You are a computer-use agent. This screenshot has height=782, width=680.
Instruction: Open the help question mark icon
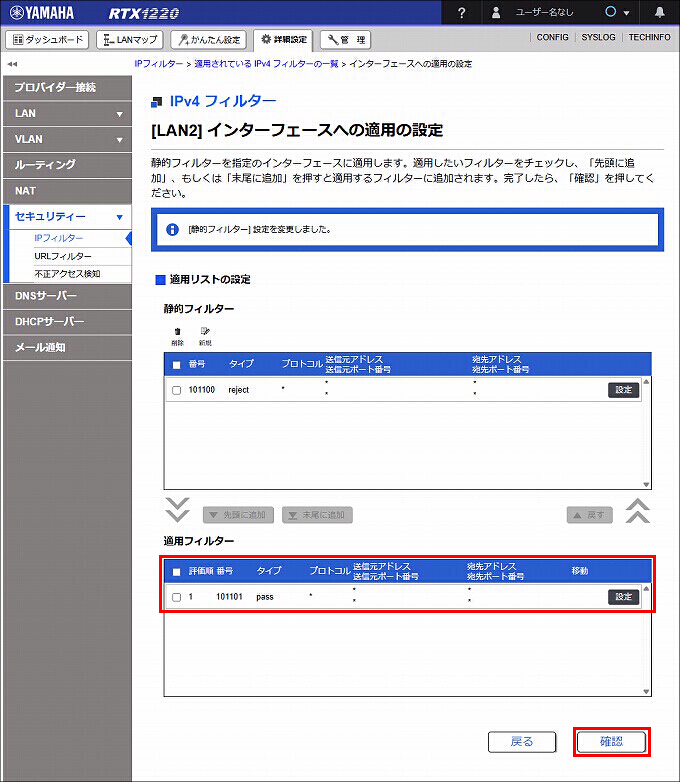coord(461,13)
